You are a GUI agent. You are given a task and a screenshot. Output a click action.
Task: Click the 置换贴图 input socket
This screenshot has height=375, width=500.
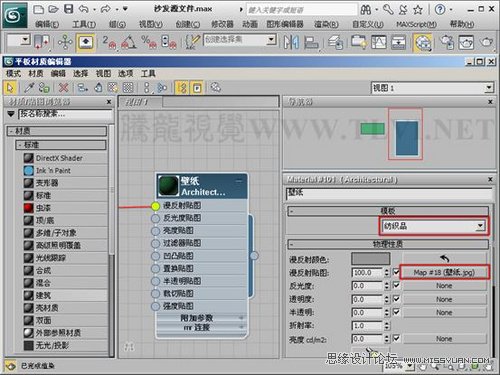(155, 269)
